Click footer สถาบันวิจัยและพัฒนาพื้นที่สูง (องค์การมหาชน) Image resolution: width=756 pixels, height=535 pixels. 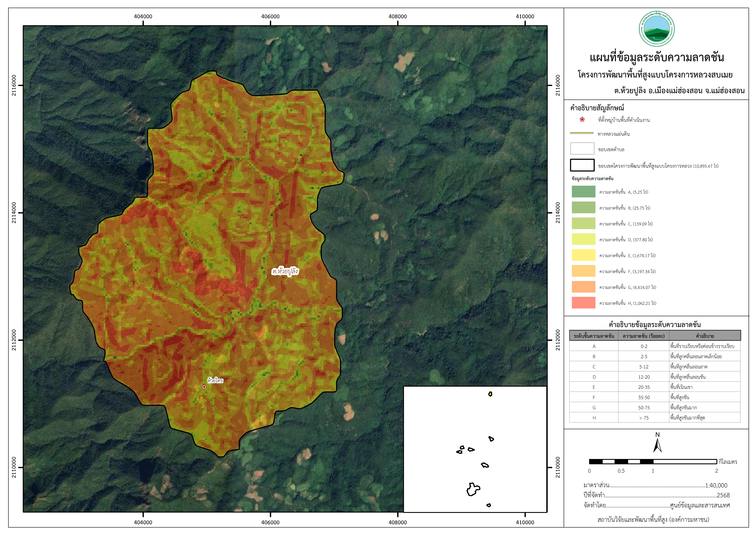pyautogui.click(x=653, y=519)
